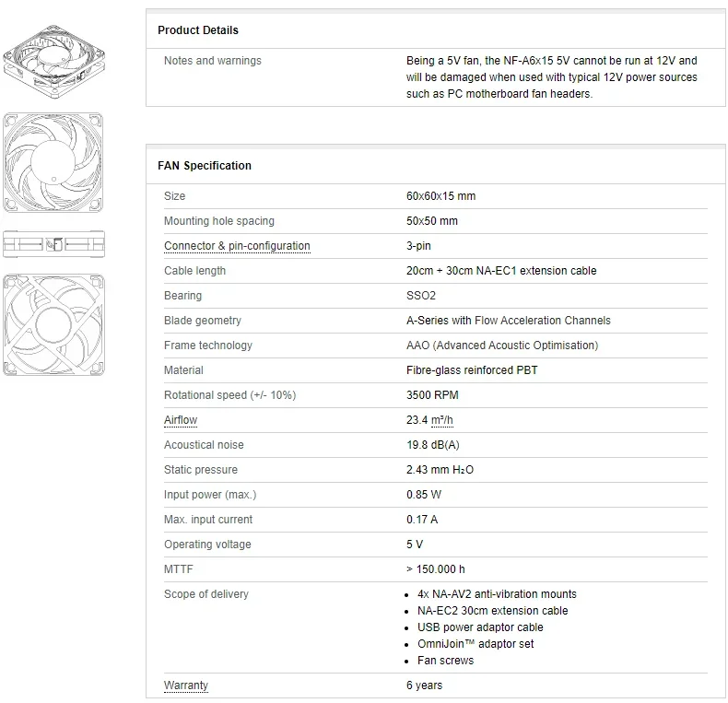The width and height of the screenshot is (728, 703).
Task: Click the 2.43 mm H₂O static pressure value
Action: tap(440, 470)
